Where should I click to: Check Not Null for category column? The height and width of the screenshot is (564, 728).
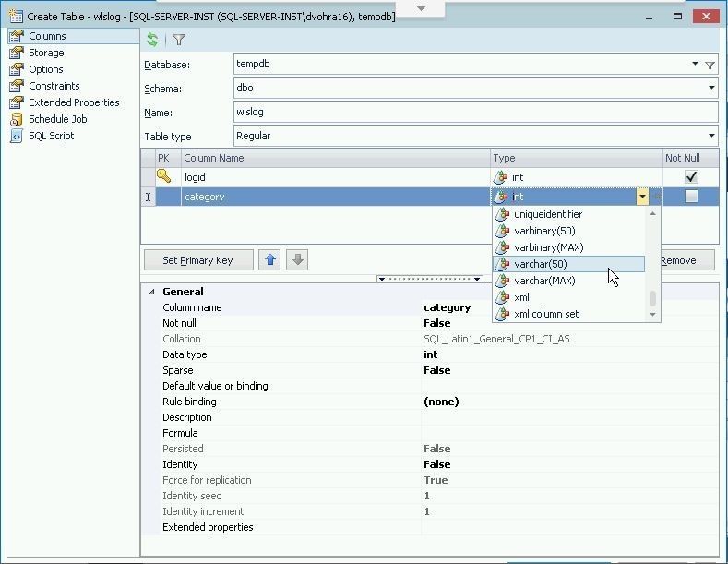pos(691,197)
